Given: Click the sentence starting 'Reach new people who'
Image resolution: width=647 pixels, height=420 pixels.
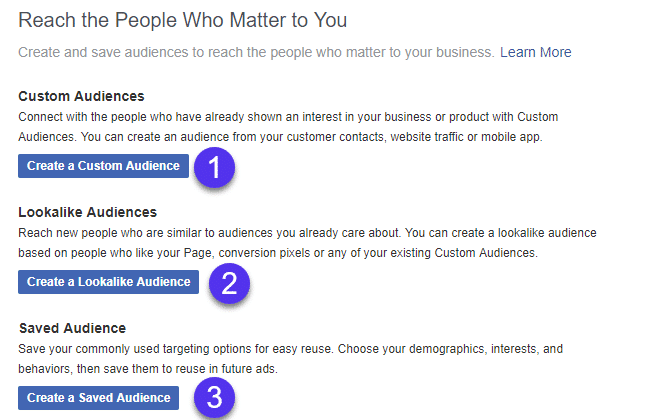Looking at the screenshot, I should pyautogui.click(x=200, y=234).
